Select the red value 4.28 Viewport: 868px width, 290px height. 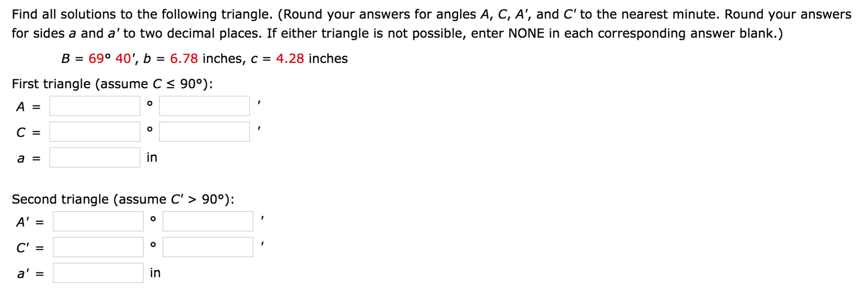click(x=290, y=59)
